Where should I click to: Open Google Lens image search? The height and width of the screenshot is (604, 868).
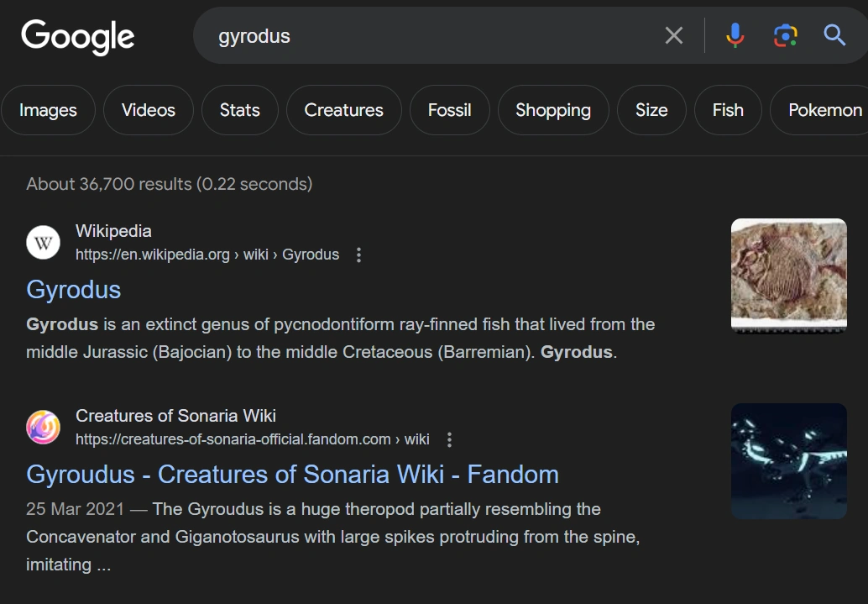[785, 35]
